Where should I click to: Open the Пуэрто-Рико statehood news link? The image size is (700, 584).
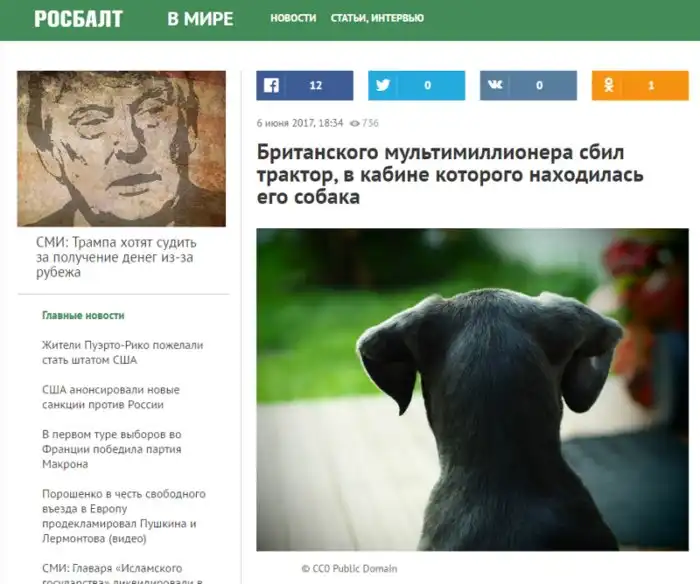tap(123, 352)
